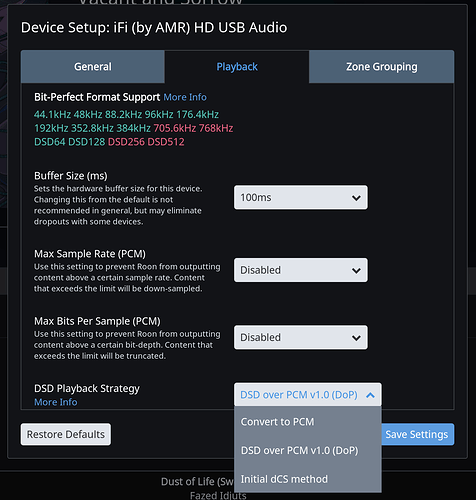Screen dimensions: 476x500
Task: Click the 705.6kHz unsupported format text
Action: (175, 128)
